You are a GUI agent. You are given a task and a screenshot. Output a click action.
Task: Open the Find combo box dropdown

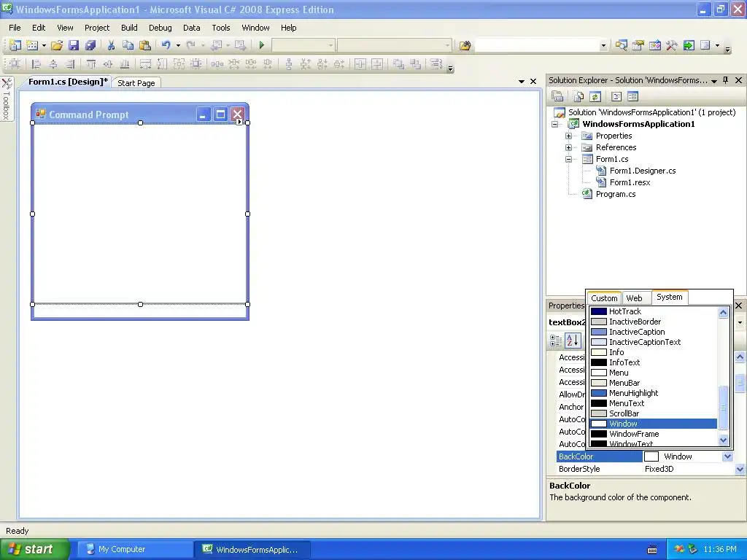pyautogui.click(x=603, y=45)
